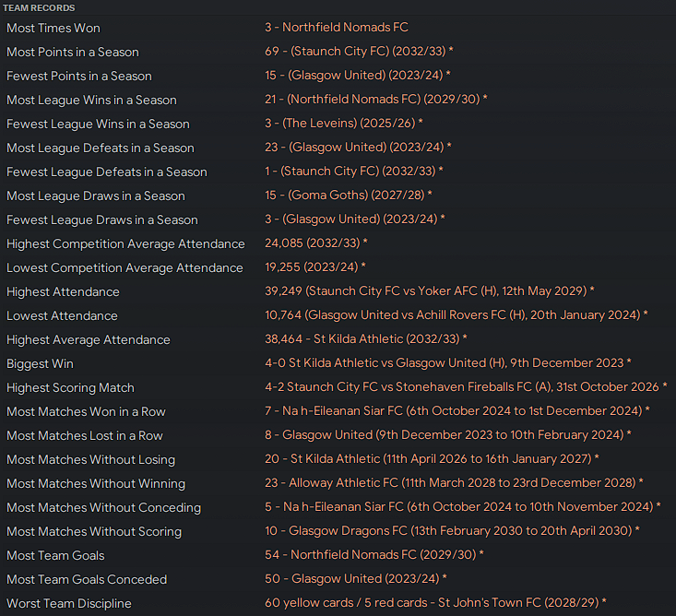Open '21 - (Northfield Nomads FC) (2029/30)' record
The image size is (676, 616).
pyautogui.click(x=376, y=100)
